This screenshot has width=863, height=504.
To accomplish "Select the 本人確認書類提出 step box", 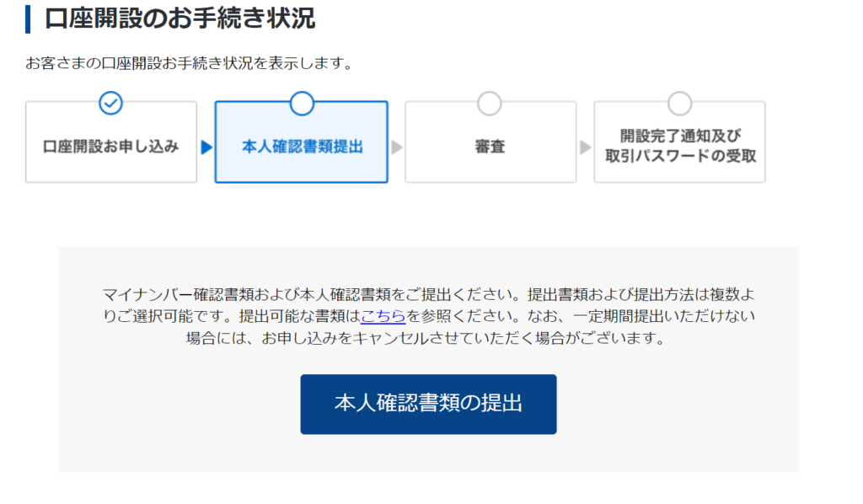I will tap(302, 142).
